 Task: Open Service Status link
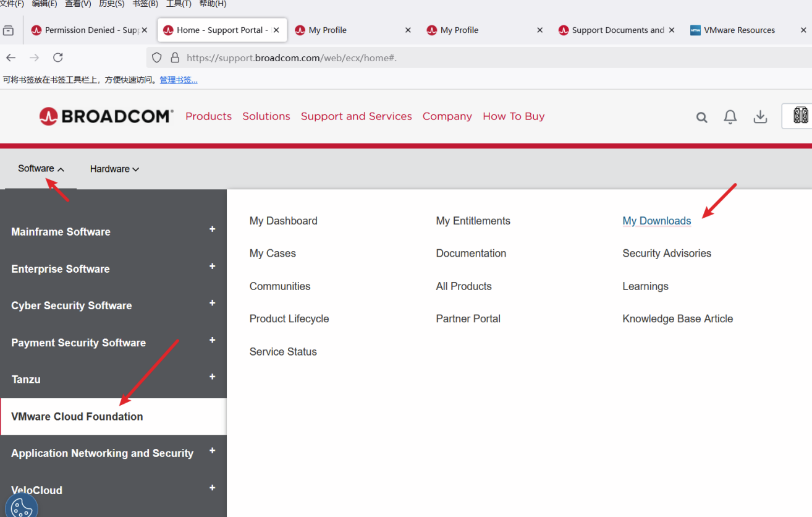[x=283, y=352]
